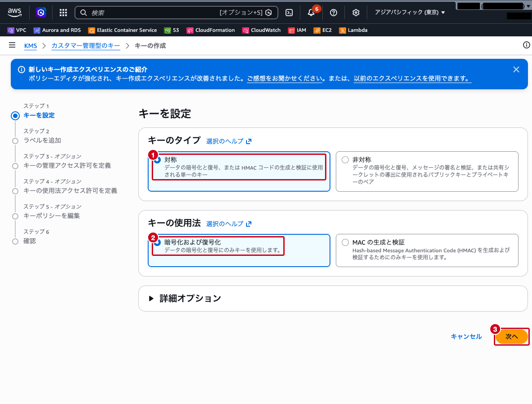Open Lambda shortcut in favorites bar

[353, 30]
